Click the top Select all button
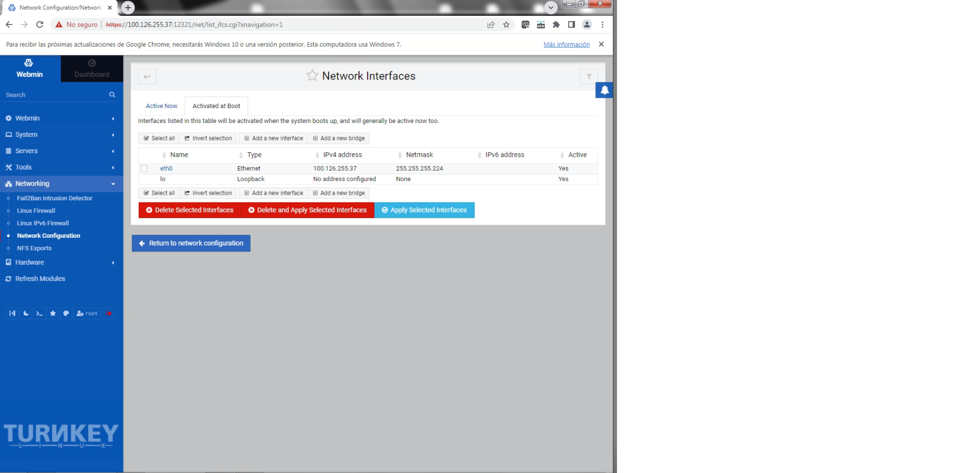The image size is (980, 473). [159, 138]
